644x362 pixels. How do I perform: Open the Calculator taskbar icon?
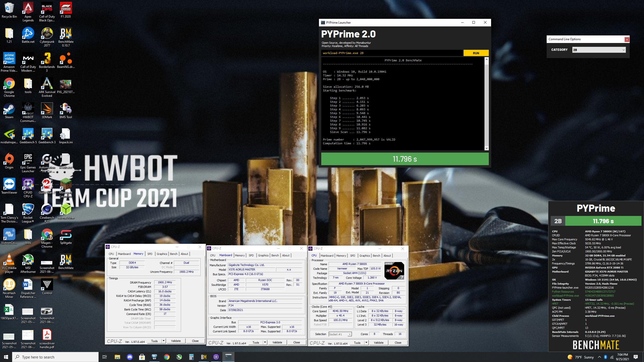coord(191,357)
